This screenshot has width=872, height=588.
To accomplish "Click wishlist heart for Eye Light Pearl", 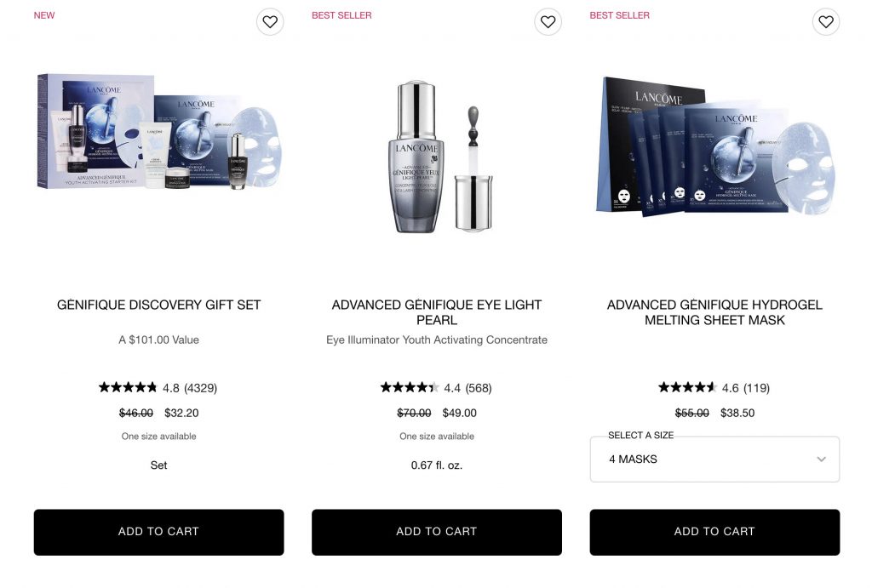I will point(548,21).
